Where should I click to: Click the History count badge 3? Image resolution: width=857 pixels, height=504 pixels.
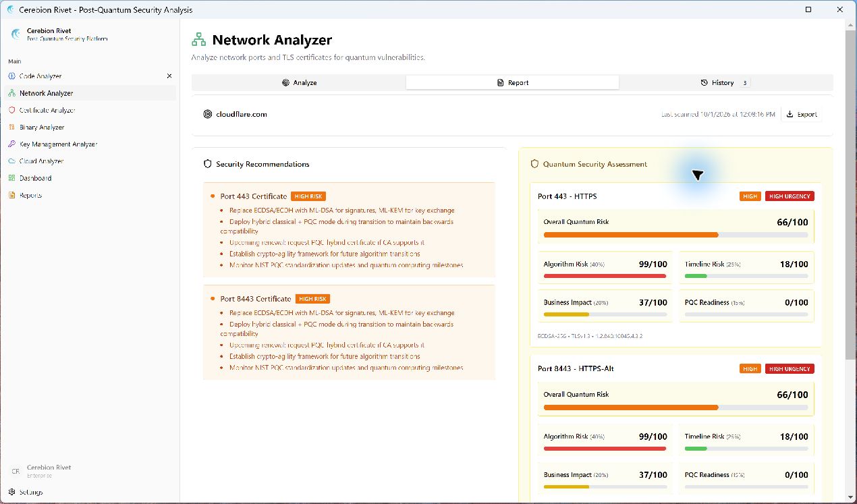[744, 83]
